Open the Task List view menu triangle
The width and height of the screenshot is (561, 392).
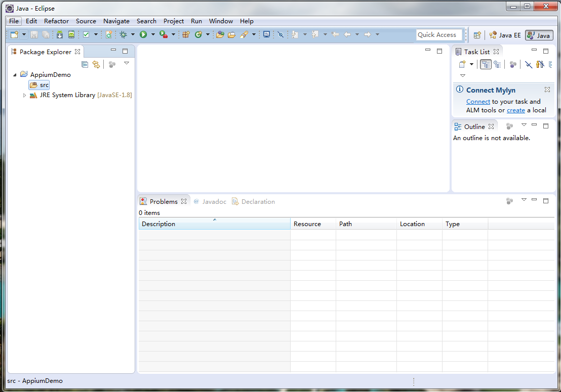tap(463, 76)
